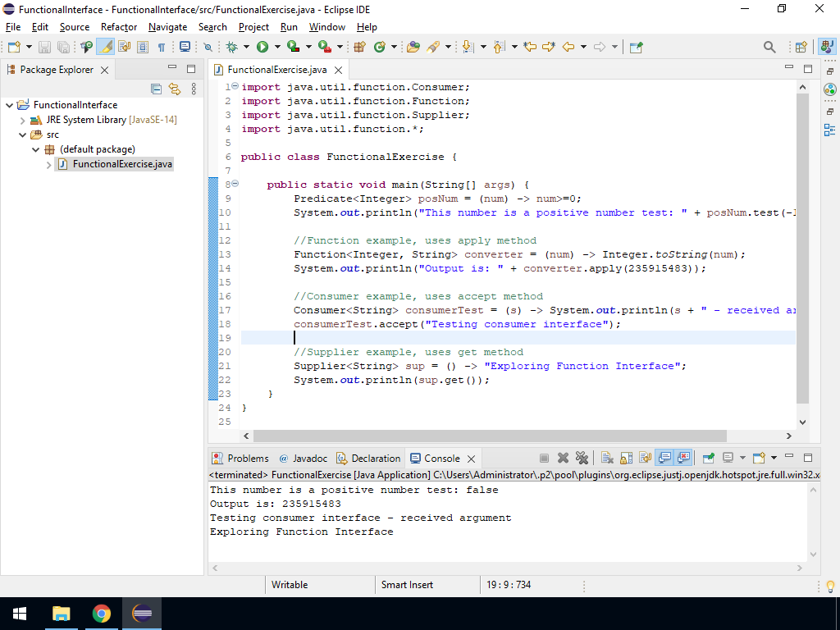840x630 pixels.
Task: Click the Search magnifier in the toolbar
Action: point(769,48)
